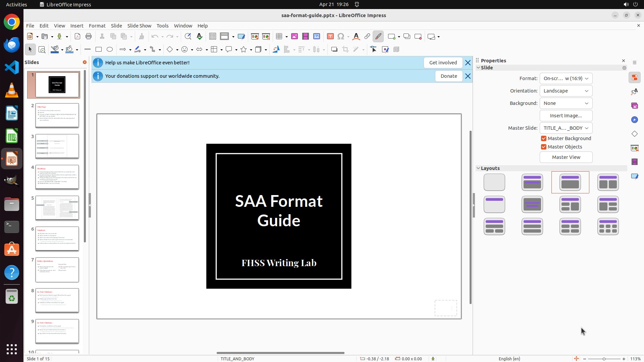Select the Ellipse drawing tool
The image size is (644, 362).
point(110,50)
